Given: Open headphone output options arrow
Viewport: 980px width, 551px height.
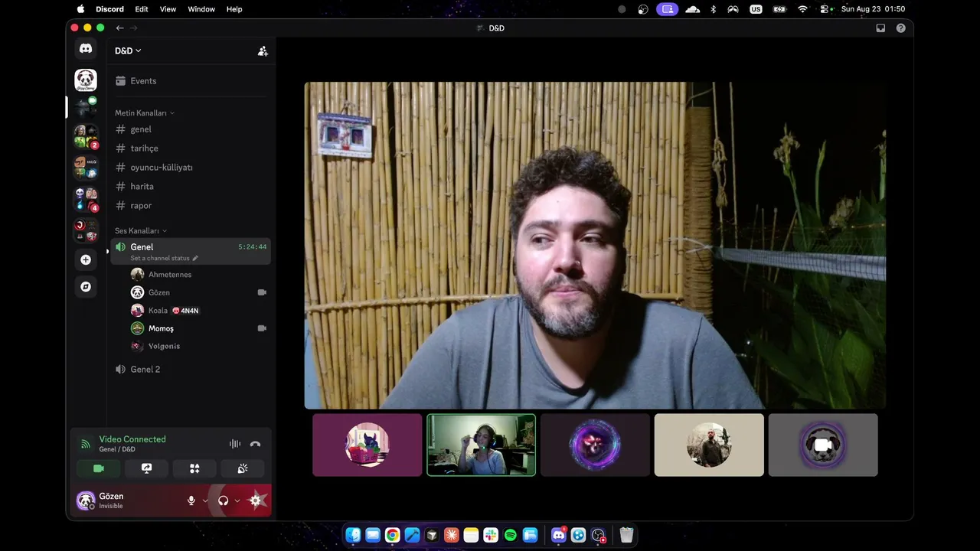Looking at the screenshot, I should pos(237,500).
